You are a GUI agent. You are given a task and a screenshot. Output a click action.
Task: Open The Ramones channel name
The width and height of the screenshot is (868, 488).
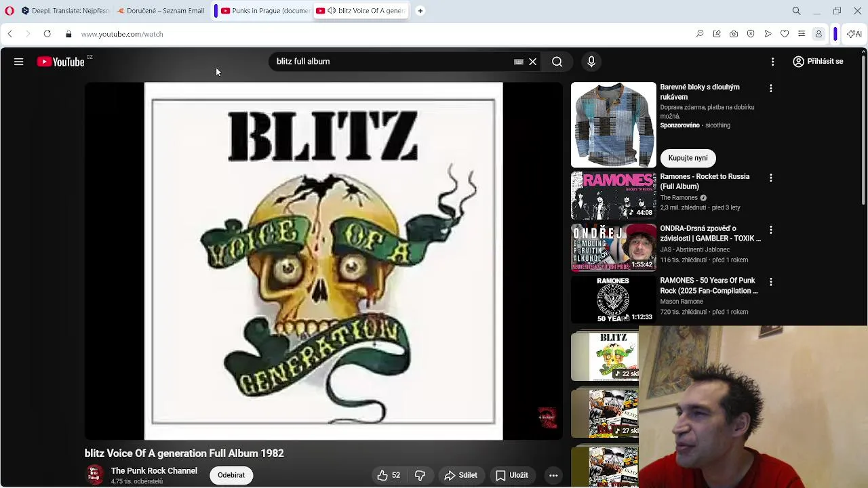coord(679,198)
